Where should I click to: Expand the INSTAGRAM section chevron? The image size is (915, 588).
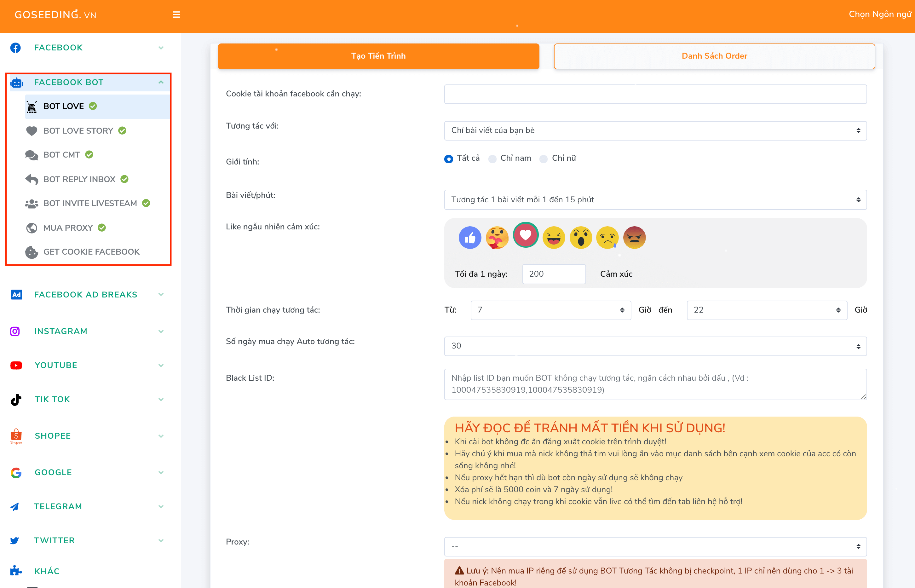click(161, 331)
